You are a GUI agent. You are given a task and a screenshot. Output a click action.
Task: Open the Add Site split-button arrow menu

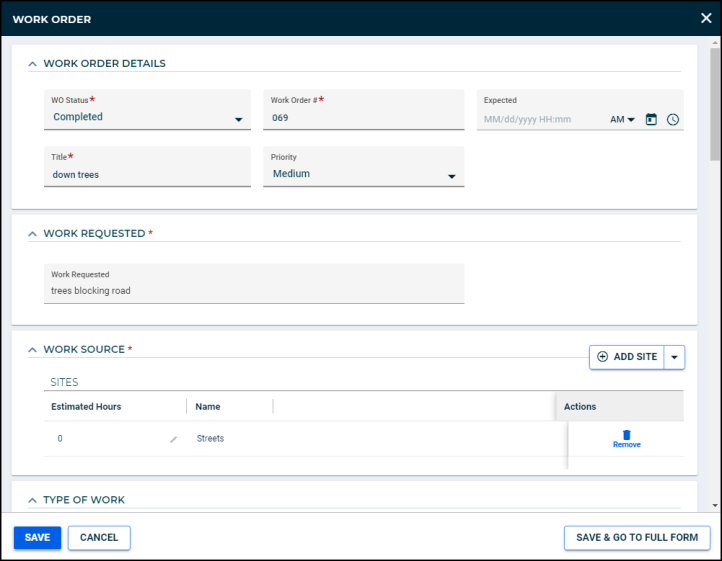click(x=674, y=357)
